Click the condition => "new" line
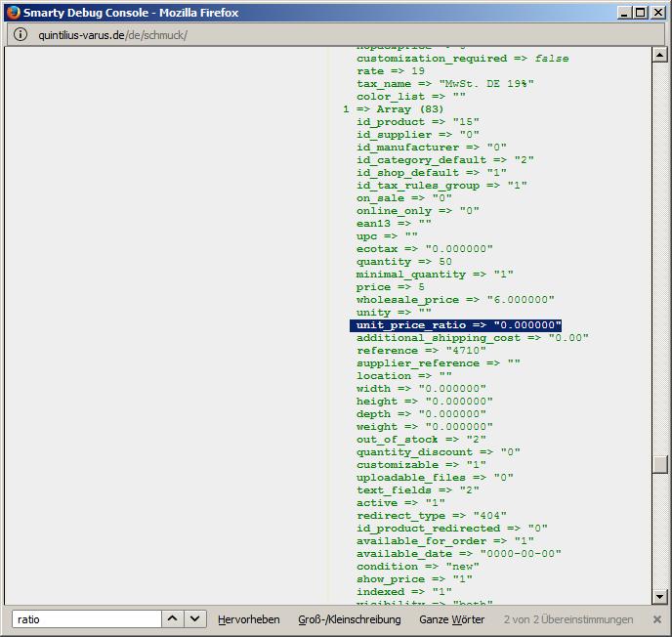 click(x=418, y=567)
